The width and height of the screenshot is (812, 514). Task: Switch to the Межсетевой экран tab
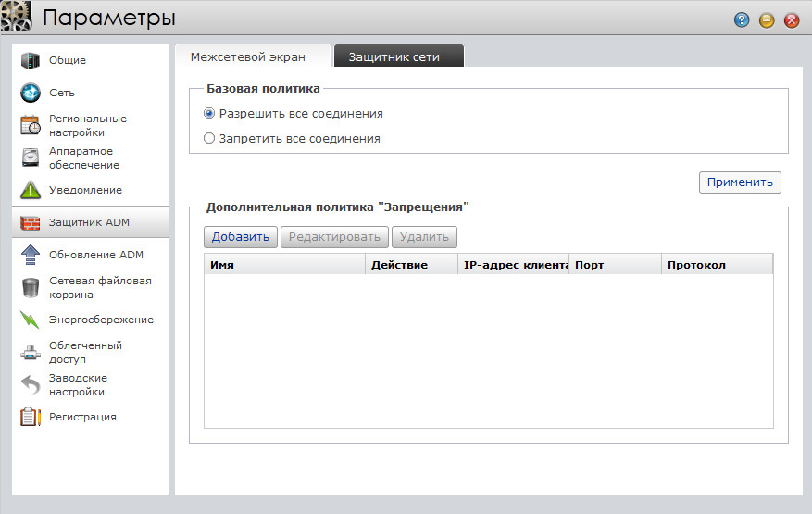(x=247, y=57)
